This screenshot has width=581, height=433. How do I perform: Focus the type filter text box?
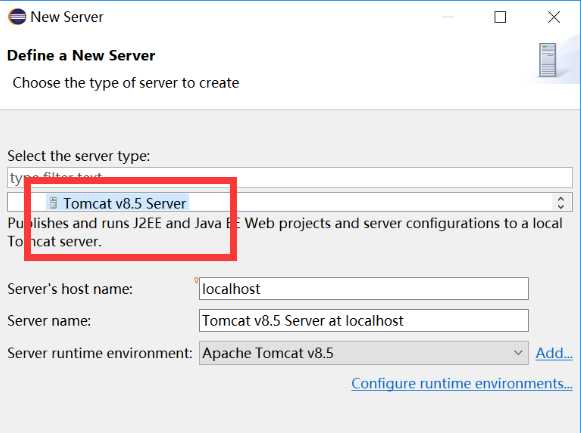290,177
